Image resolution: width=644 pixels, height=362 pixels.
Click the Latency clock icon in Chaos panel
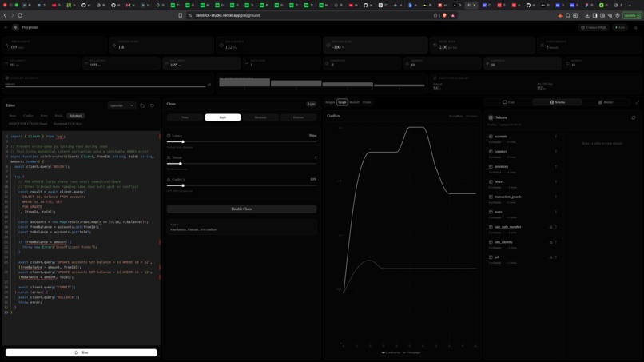[x=169, y=136]
